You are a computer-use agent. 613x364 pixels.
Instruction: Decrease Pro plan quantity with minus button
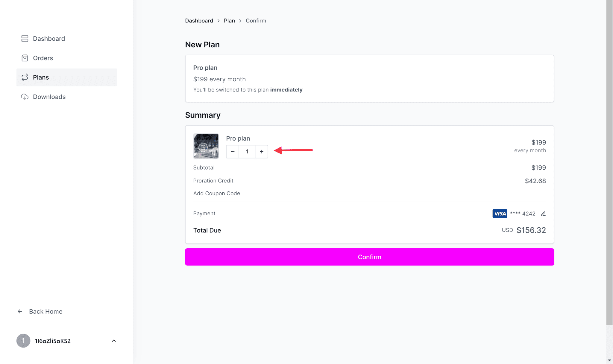click(x=233, y=152)
